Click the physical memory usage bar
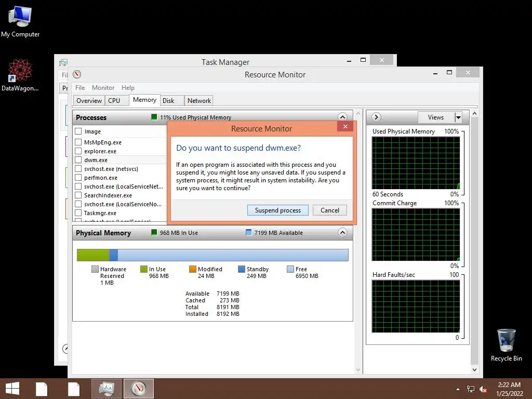The height and width of the screenshot is (399, 532). [212, 255]
